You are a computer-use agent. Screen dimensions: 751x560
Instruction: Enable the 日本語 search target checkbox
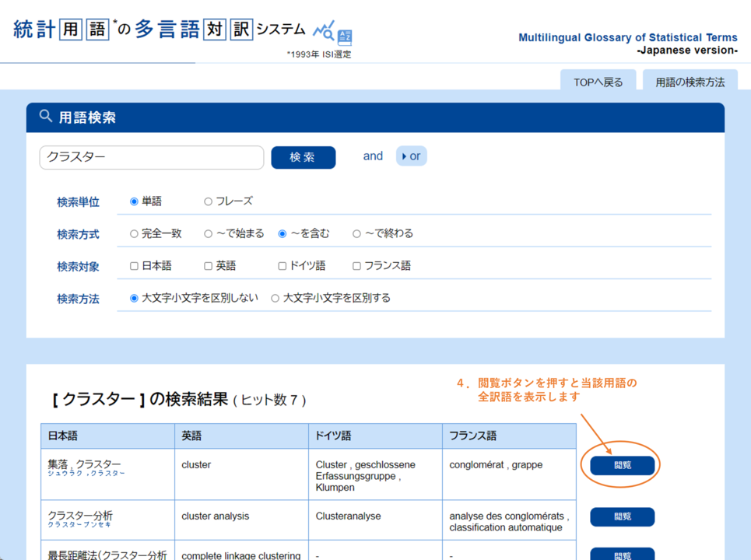(134, 266)
